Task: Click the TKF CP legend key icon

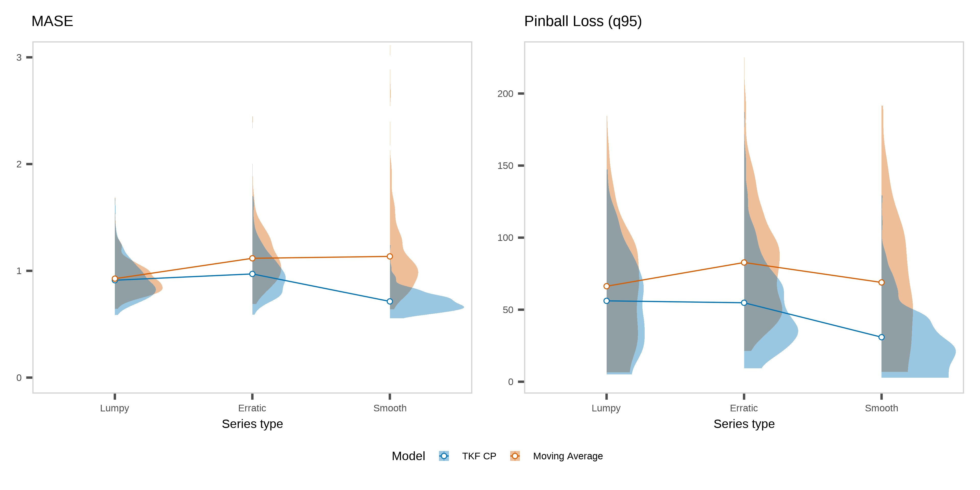Action: pyautogui.click(x=444, y=456)
